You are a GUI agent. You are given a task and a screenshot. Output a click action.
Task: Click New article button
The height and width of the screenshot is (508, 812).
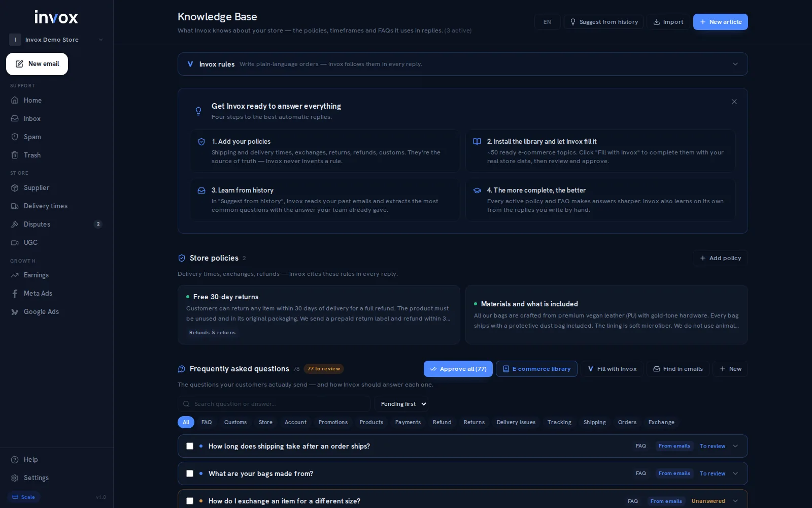[x=721, y=22]
